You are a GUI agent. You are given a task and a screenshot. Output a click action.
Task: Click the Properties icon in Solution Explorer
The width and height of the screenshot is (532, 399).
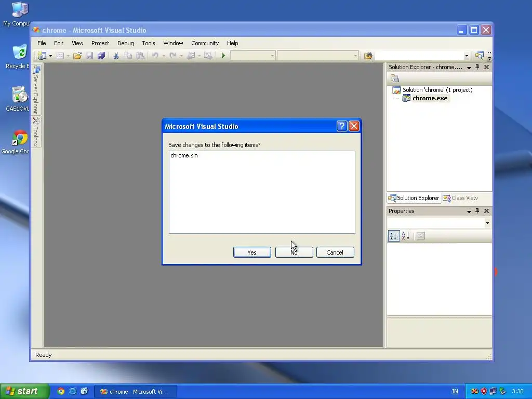pyautogui.click(x=395, y=78)
